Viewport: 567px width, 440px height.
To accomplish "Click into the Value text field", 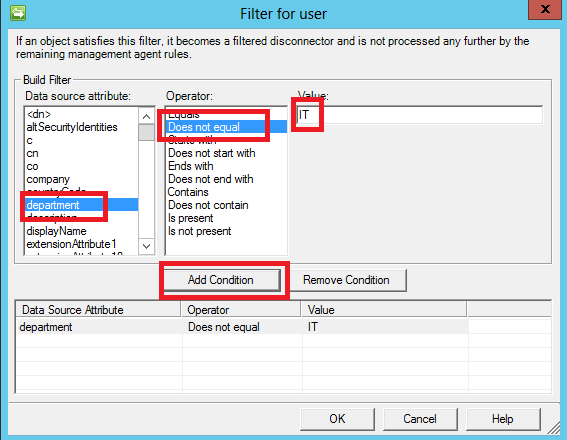I will pos(419,115).
